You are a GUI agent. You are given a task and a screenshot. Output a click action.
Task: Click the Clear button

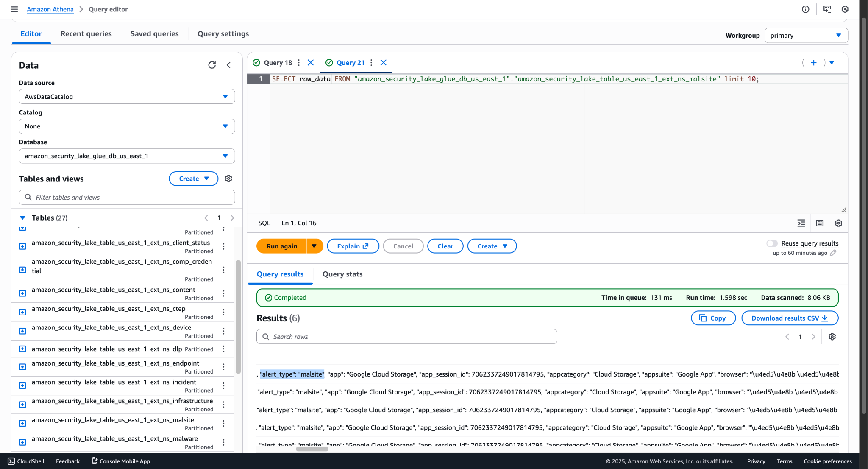point(445,246)
